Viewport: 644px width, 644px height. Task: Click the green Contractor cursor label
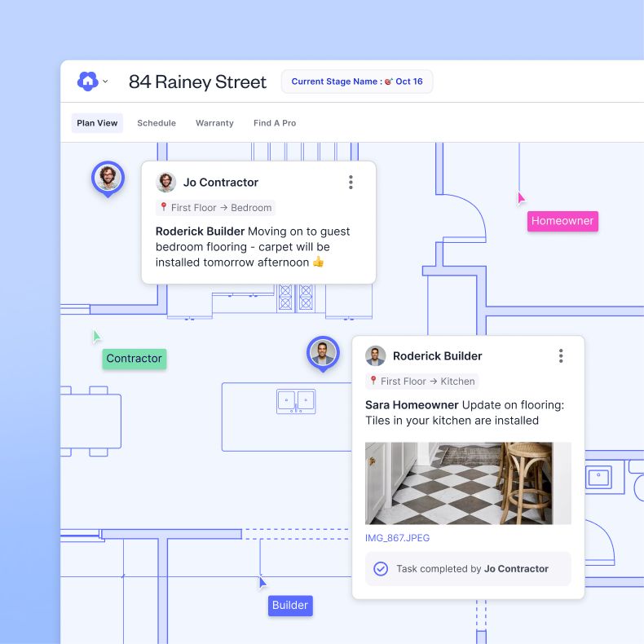(x=135, y=359)
